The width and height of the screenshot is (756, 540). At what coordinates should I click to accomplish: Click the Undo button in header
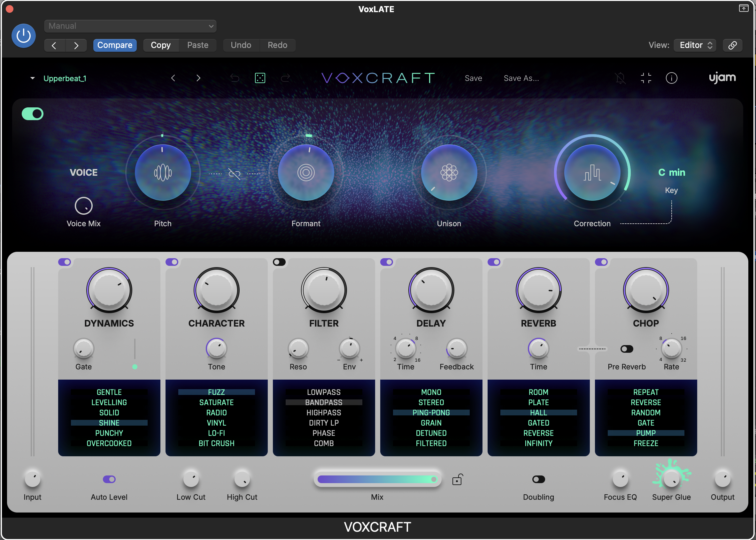pos(241,45)
